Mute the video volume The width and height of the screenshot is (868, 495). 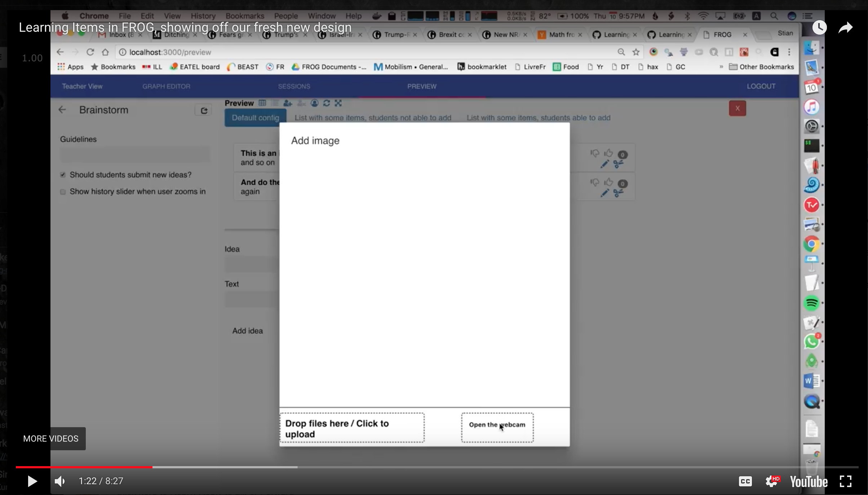(59, 481)
